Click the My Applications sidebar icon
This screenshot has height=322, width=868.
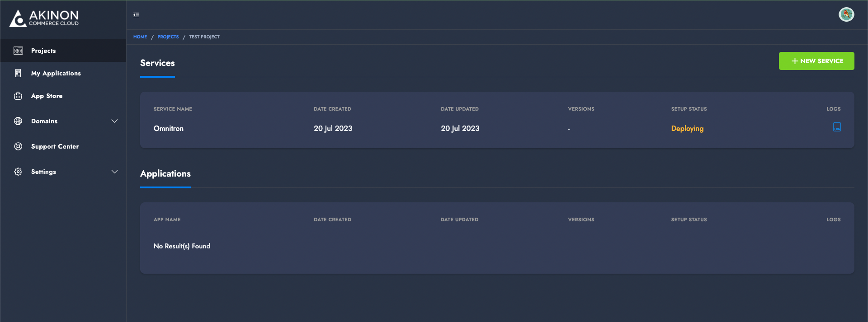(x=18, y=73)
